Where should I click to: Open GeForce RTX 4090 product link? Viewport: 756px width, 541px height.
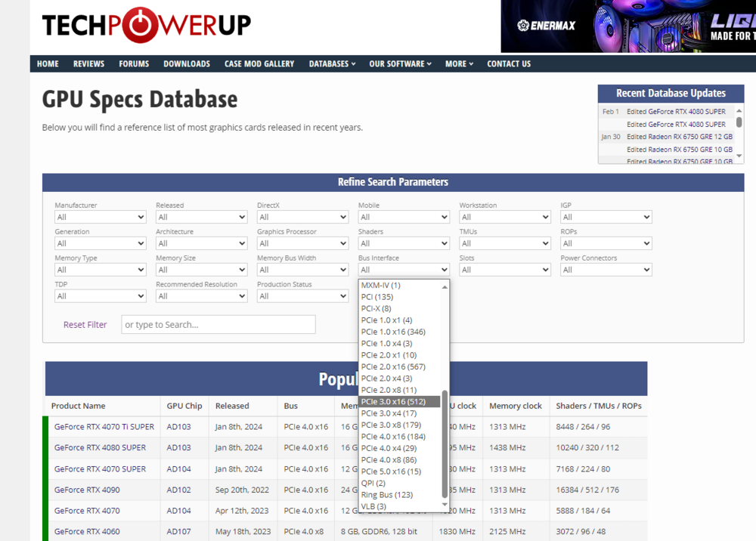[87, 490]
